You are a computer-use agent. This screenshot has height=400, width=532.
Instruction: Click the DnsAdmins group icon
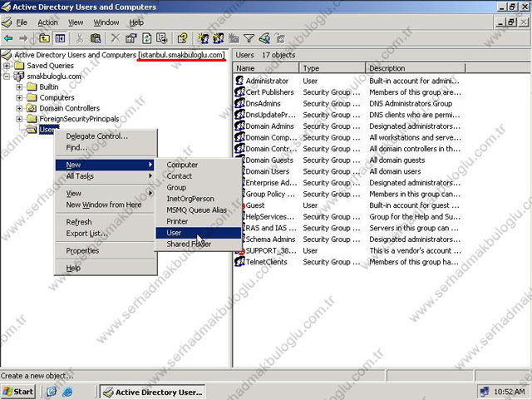[239, 104]
